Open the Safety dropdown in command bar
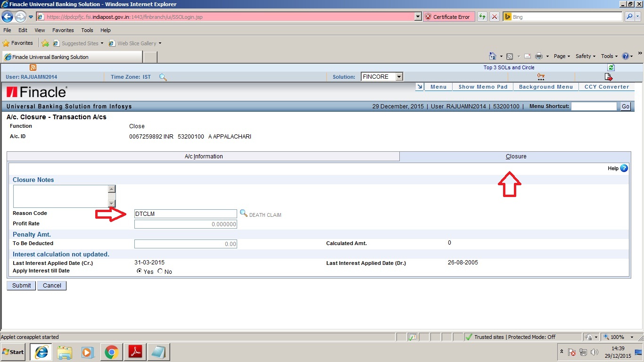Viewport: 644px width, 362px height. (585, 56)
